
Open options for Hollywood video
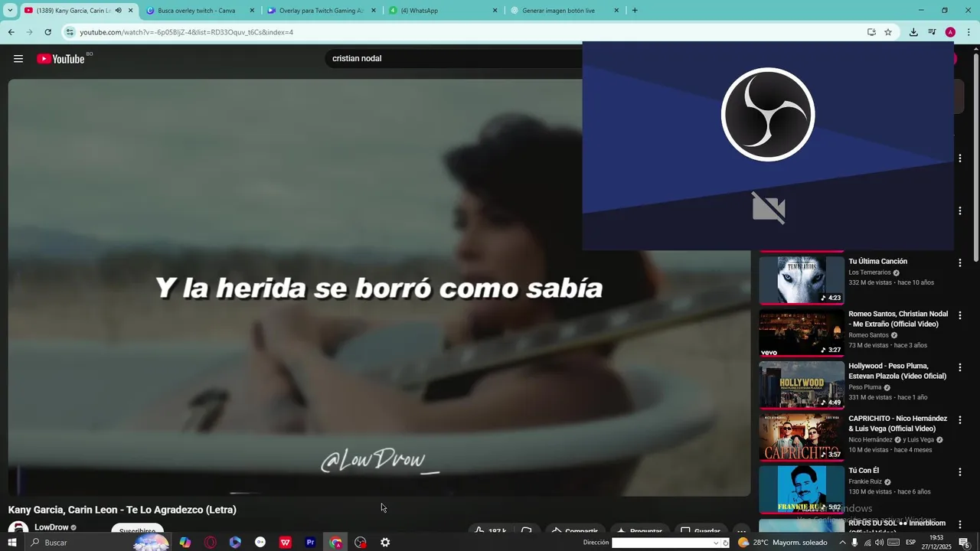click(x=959, y=367)
